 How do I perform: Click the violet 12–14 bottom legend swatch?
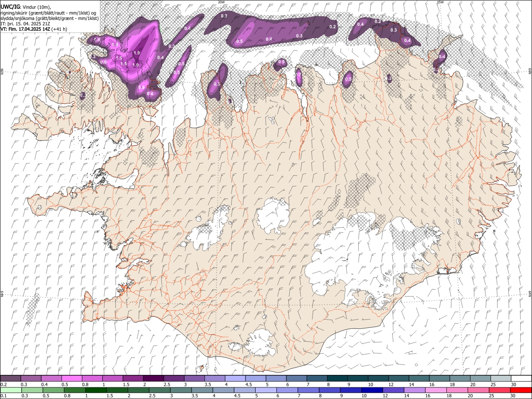393,390
